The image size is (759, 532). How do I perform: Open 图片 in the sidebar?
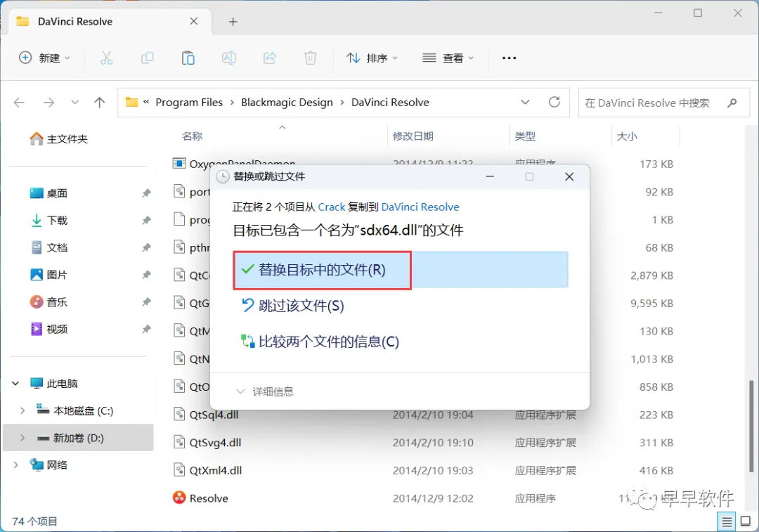click(48, 275)
